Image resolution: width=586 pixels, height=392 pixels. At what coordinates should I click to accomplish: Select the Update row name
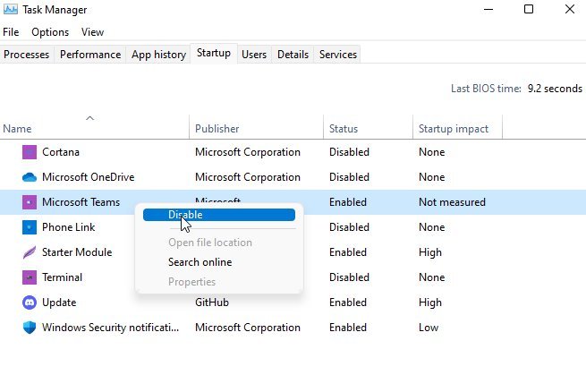point(59,303)
